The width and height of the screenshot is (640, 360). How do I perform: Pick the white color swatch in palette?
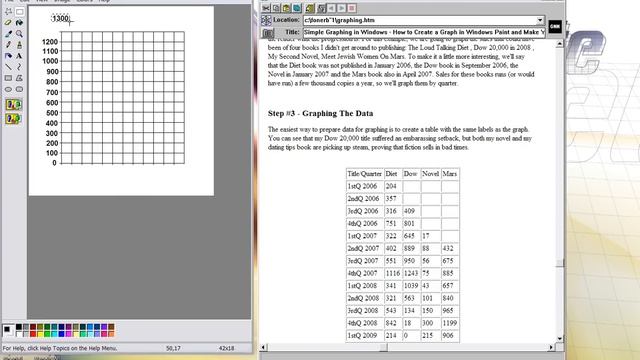[19, 334]
